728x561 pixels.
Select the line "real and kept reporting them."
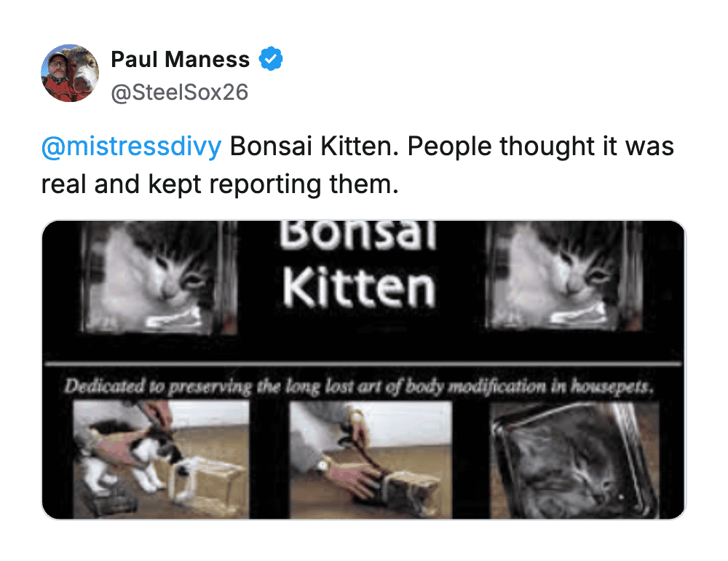click(220, 184)
